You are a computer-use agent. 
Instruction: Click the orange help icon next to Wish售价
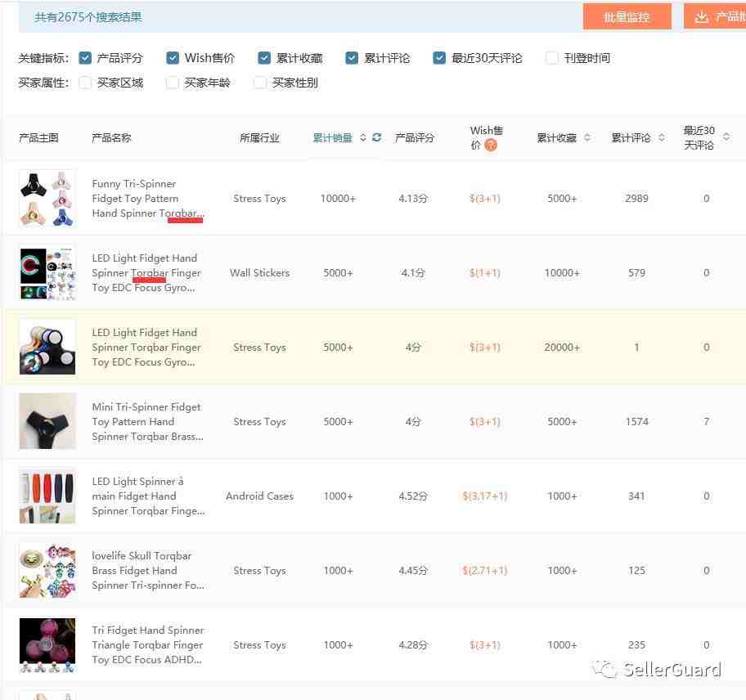point(491,145)
